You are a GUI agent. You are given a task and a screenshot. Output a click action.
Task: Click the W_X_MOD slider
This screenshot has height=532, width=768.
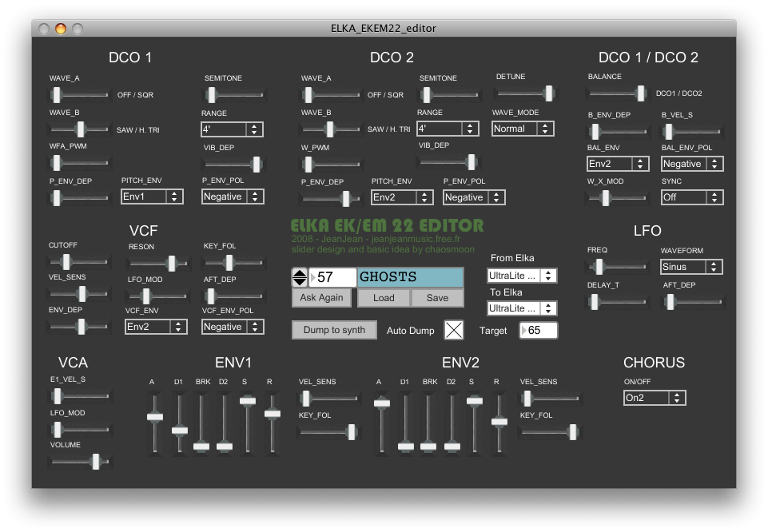617,198
